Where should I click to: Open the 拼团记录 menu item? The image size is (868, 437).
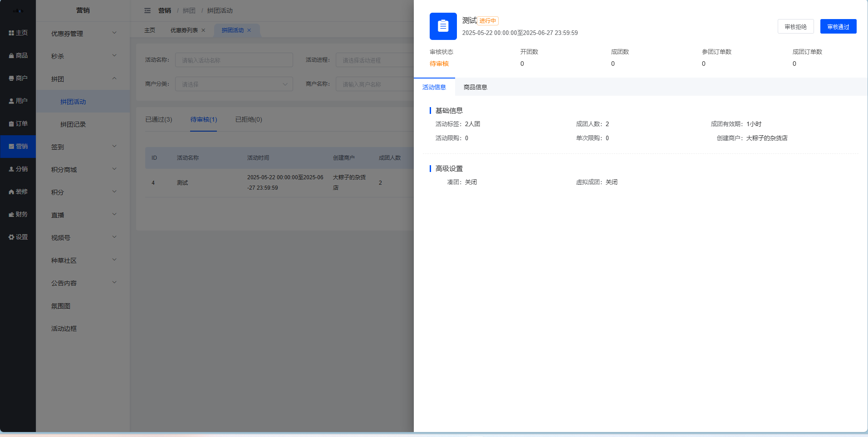73,124
